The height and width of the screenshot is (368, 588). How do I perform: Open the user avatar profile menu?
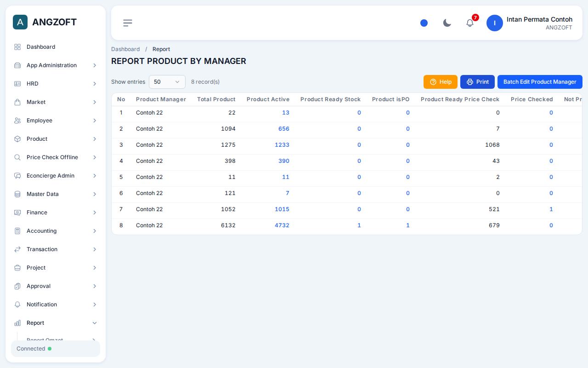[495, 23]
